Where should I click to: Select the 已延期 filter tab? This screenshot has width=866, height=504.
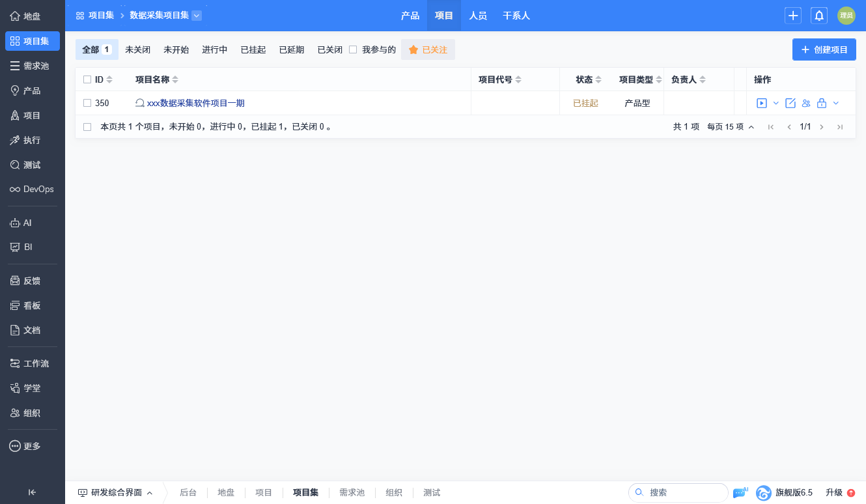(x=291, y=49)
